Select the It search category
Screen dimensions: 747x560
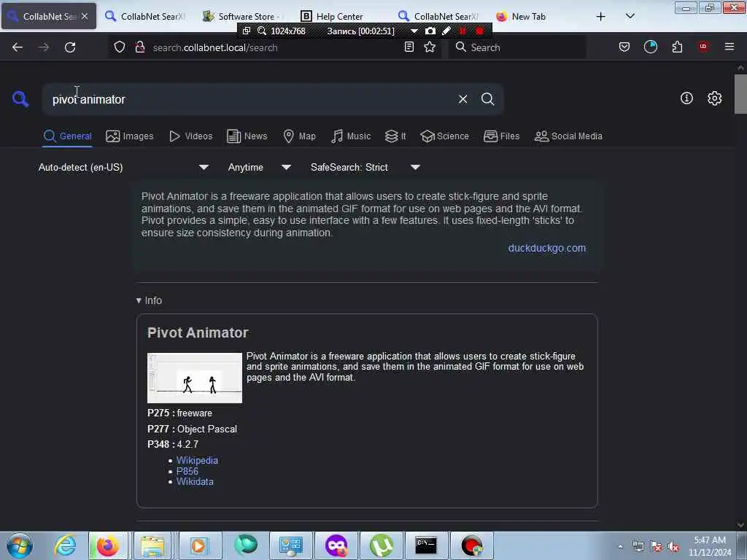click(395, 136)
